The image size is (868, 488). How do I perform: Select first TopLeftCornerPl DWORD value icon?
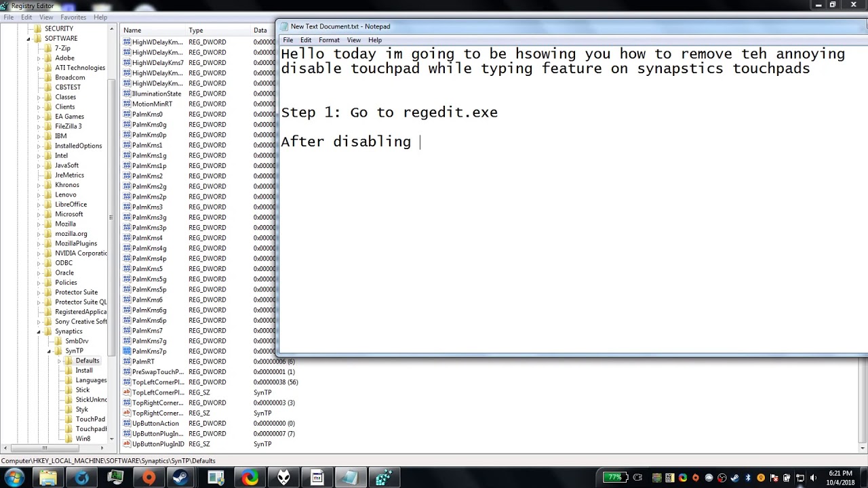tap(127, 382)
